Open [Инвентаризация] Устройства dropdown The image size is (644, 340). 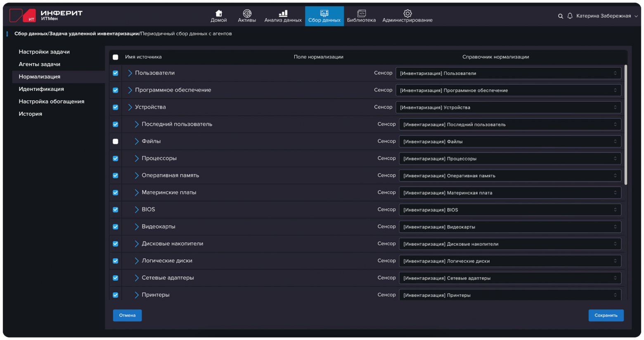509,107
